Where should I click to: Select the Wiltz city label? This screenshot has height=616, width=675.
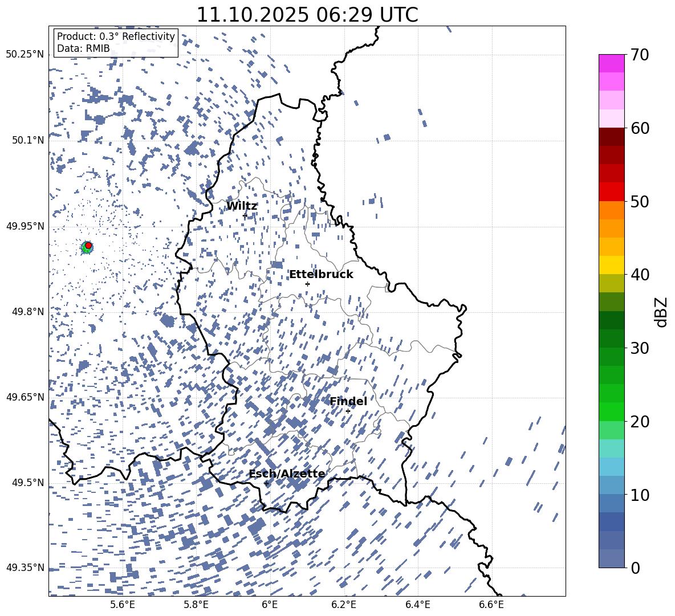(x=242, y=206)
